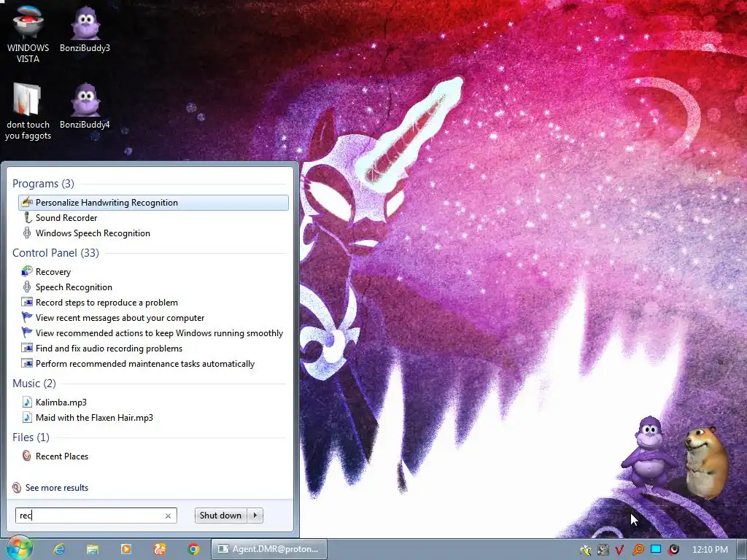The height and width of the screenshot is (560, 747).
Task: Open the WINDOWS VISTA desktop icon
Action: tap(28, 34)
